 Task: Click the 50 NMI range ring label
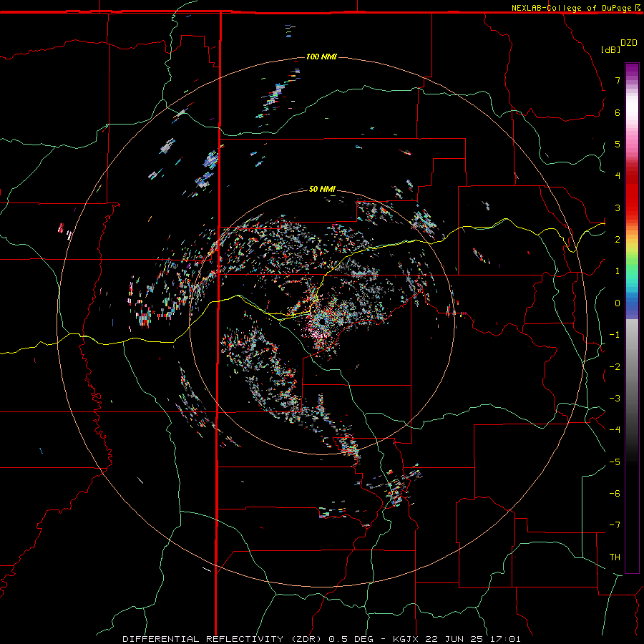click(322, 189)
